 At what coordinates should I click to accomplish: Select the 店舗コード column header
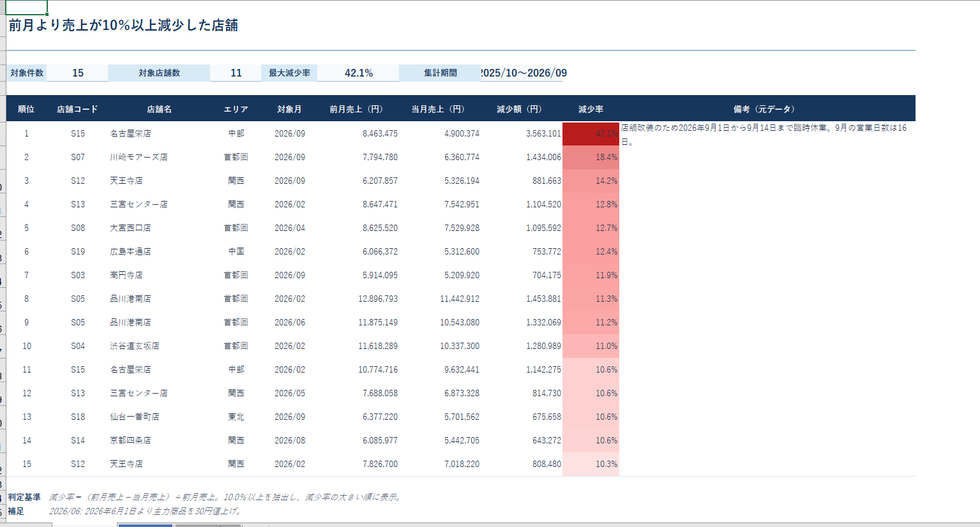(x=77, y=109)
